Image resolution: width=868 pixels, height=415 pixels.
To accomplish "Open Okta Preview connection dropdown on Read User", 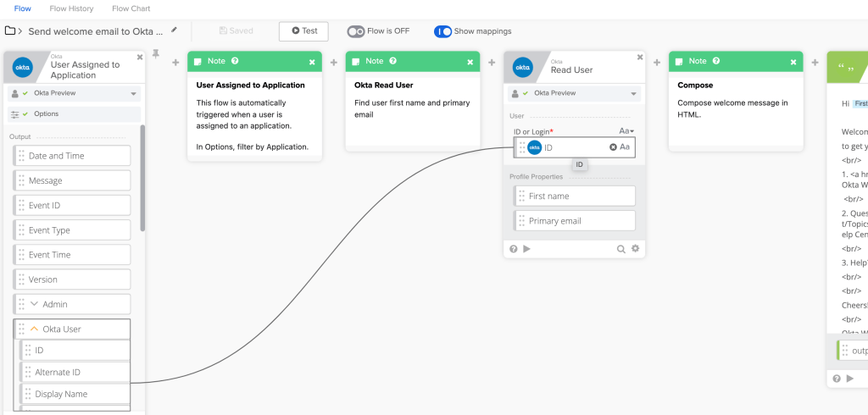I will 633,93.
